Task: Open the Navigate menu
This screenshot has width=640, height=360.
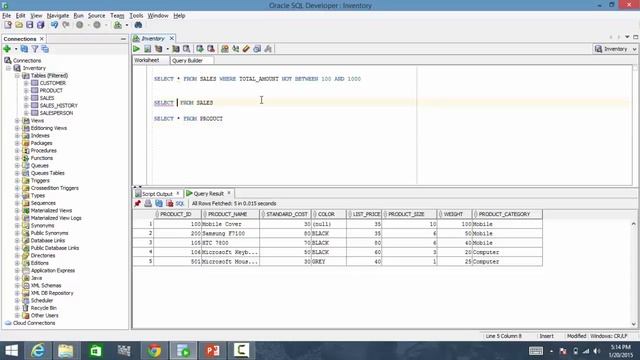Action: pyautogui.click(x=58, y=16)
